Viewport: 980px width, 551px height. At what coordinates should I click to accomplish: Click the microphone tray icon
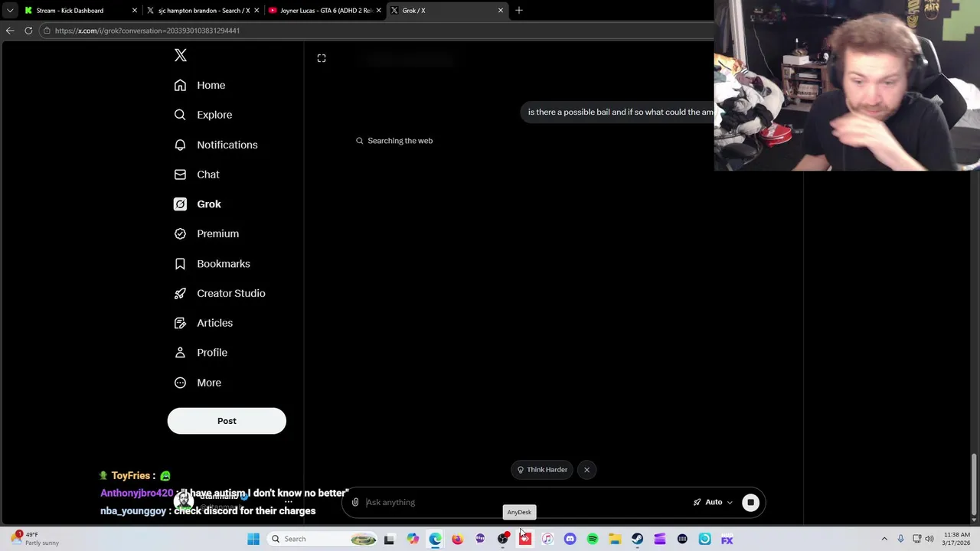(x=900, y=539)
